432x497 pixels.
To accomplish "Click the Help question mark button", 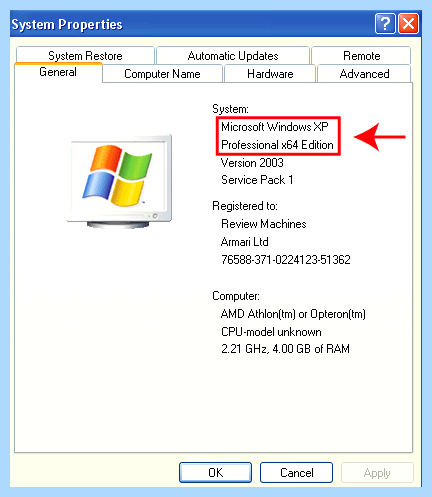I will click(x=385, y=24).
